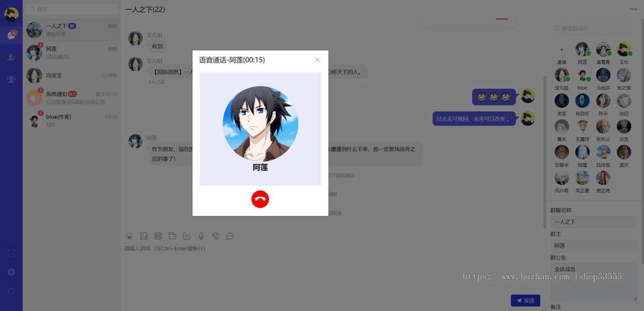
Task: Open the 阿莲 conversation in chat list
Action: coord(72,53)
